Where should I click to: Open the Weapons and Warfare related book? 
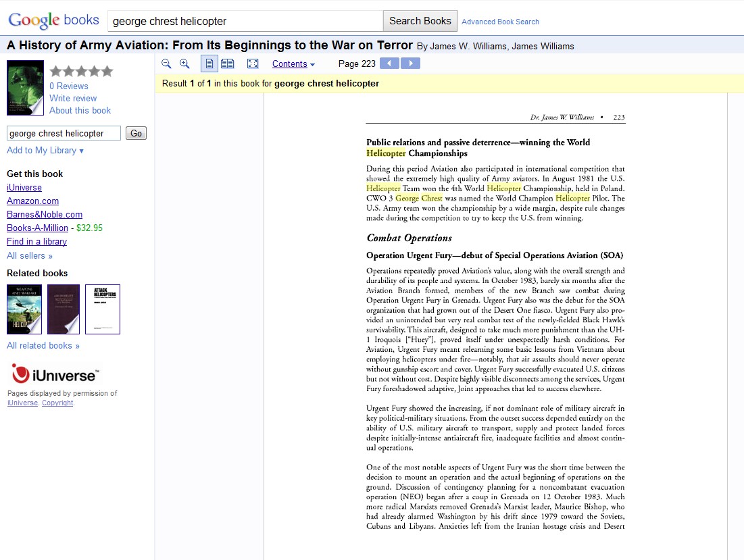pyautogui.click(x=24, y=309)
